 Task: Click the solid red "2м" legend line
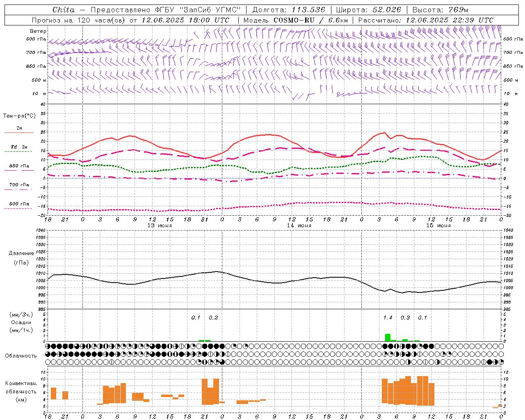click(x=19, y=132)
